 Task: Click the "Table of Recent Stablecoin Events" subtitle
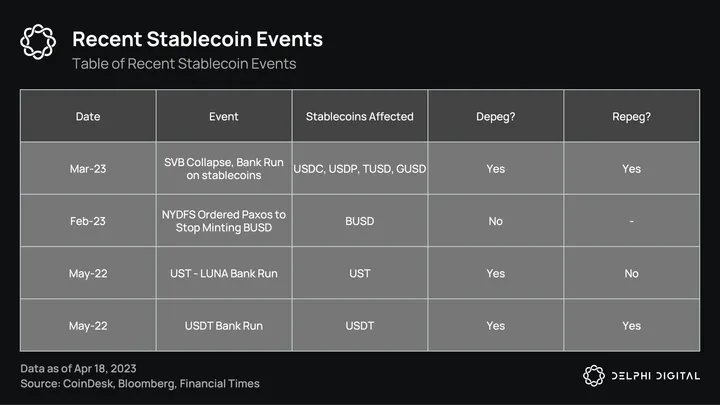(183, 64)
